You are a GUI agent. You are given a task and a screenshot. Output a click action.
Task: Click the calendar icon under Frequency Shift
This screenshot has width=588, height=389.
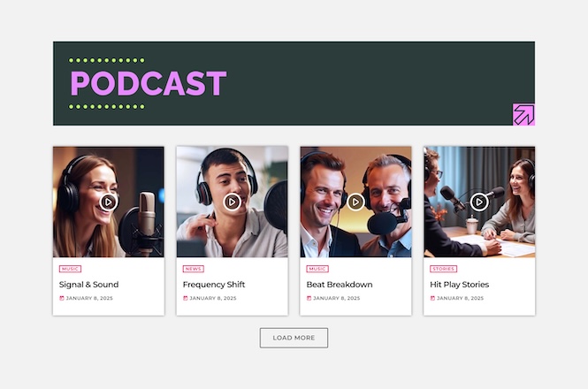(186, 299)
